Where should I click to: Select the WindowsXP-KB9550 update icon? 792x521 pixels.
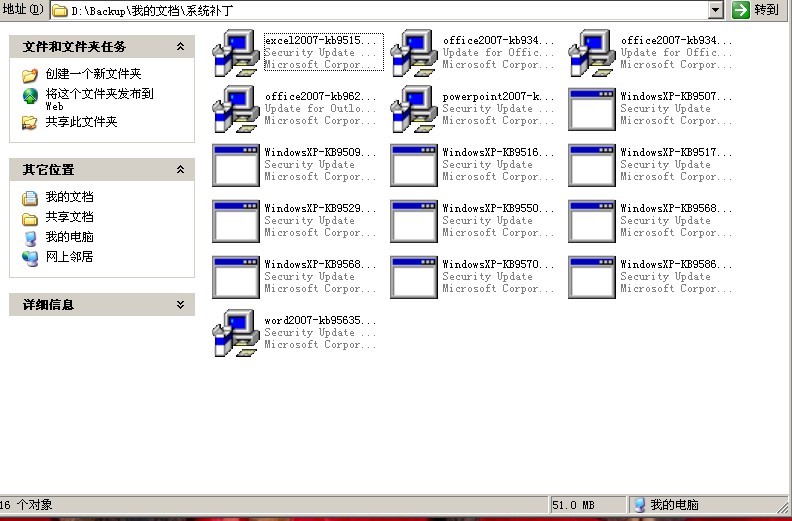[414, 221]
